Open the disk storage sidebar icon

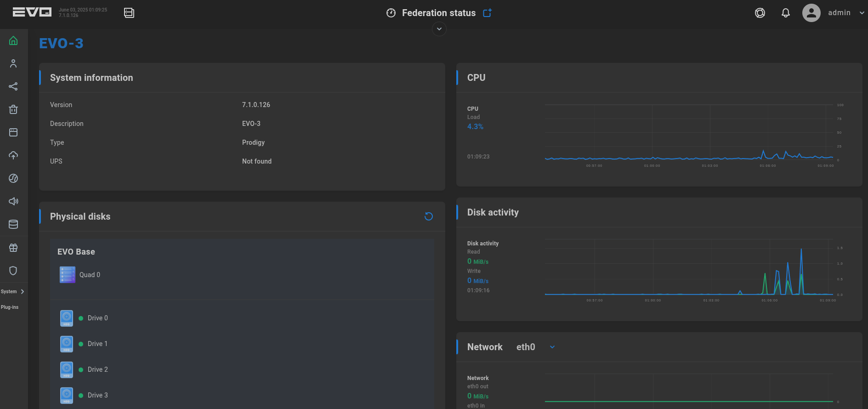tap(13, 224)
